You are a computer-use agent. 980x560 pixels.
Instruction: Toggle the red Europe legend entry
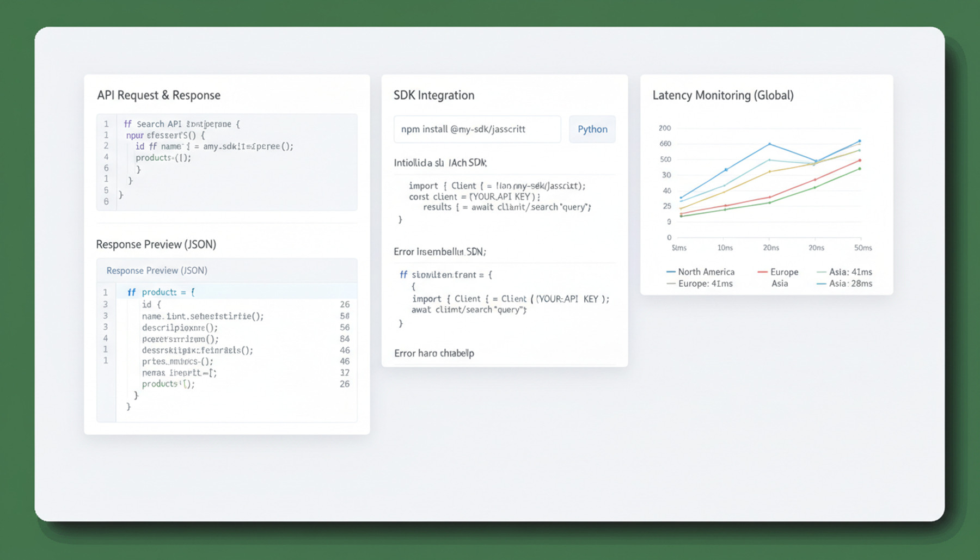tap(777, 272)
